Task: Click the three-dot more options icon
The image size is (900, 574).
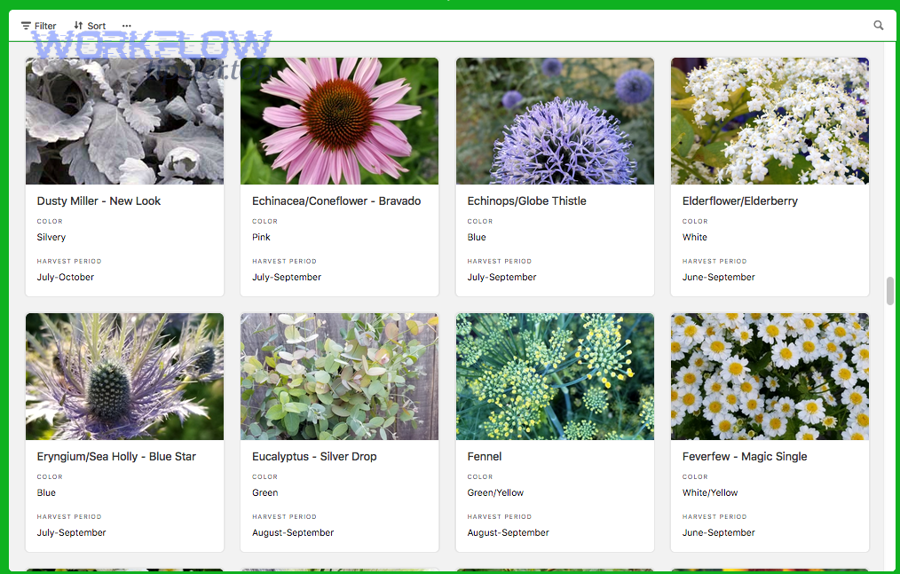Action: click(x=126, y=26)
